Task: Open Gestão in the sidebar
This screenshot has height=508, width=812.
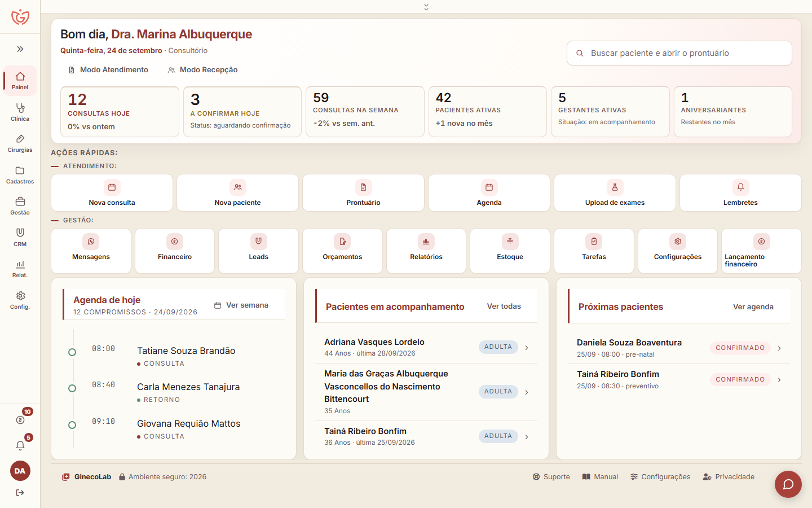Action: 20,206
